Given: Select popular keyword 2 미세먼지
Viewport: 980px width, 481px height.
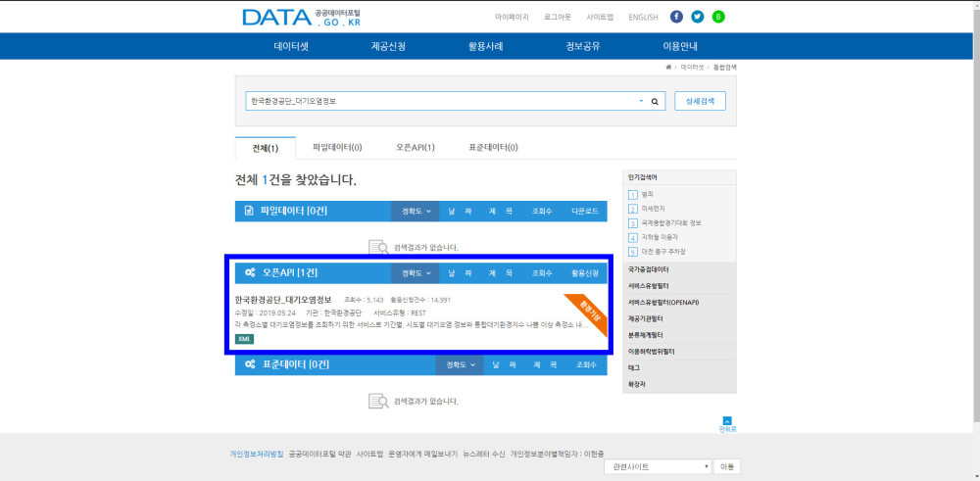Looking at the screenshot, I should coord(653,209).
